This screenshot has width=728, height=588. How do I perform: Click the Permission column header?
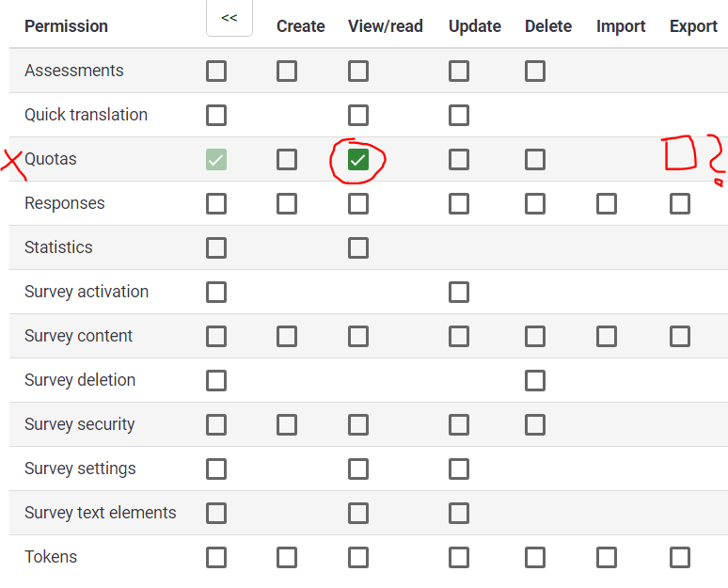tap(66, 26)
